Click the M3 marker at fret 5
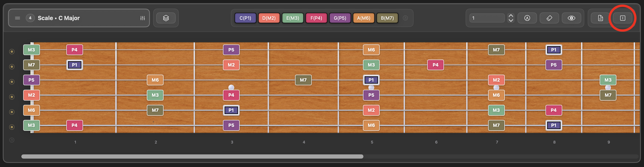 point(371,65)
